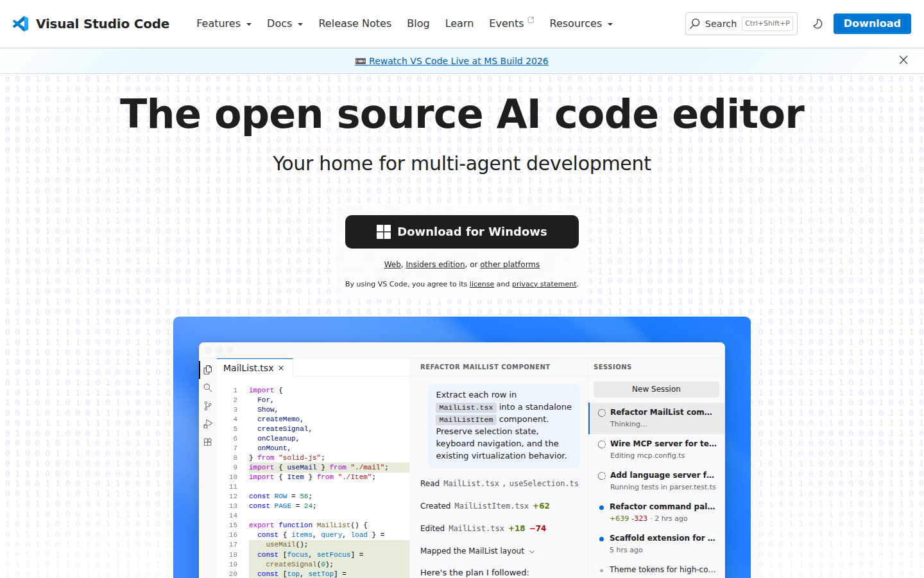Image resolution: width=924 pixels, height=578 pixels.
Task: Toggle the dark theme moon icon
Action: (817, 24)
